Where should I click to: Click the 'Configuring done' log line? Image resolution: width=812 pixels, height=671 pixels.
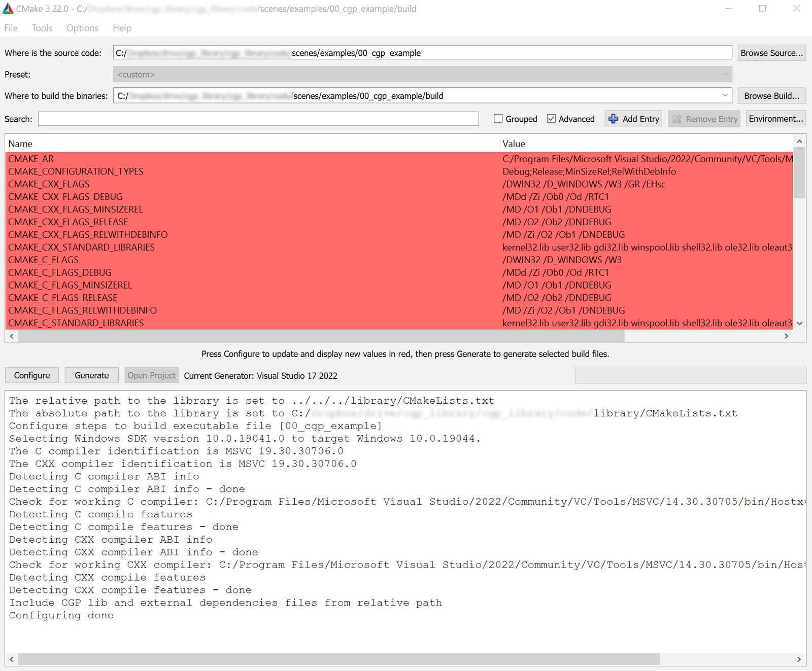[x=61, y=615]
